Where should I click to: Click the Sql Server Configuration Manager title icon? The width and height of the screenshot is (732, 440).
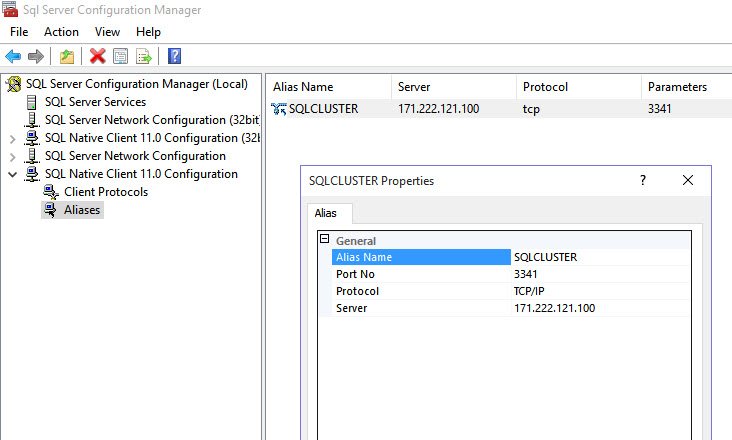point(9,9)
